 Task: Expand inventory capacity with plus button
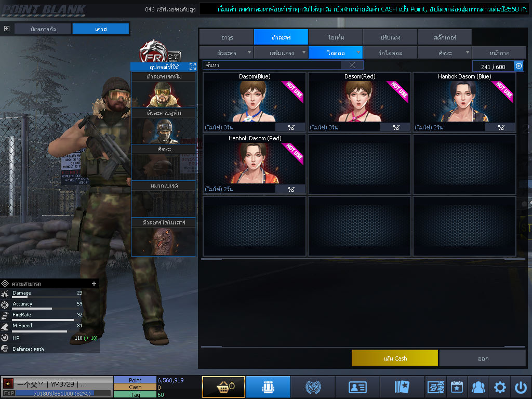coord(518,66)
